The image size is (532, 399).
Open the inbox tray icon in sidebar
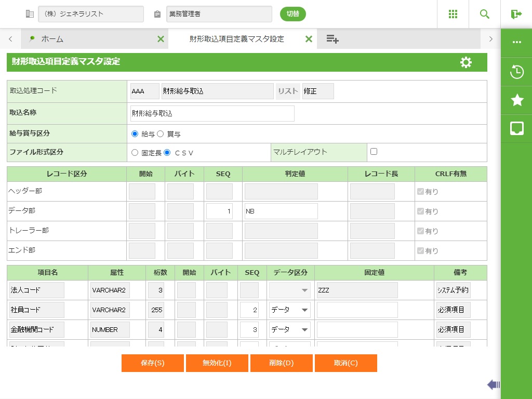pyautogui.click(x=516, y=129)
